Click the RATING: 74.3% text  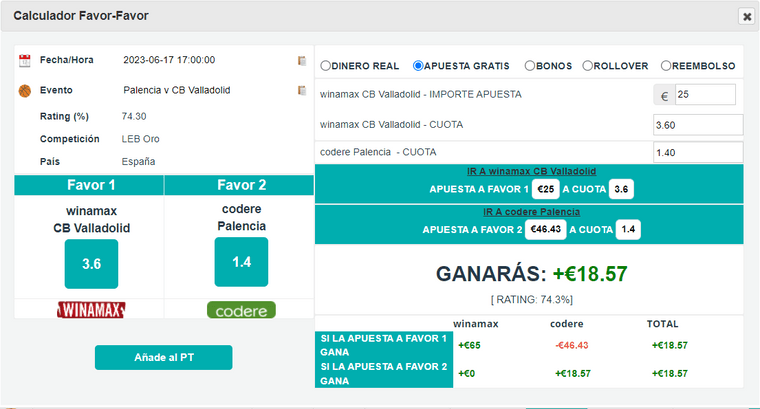point(532,300)
